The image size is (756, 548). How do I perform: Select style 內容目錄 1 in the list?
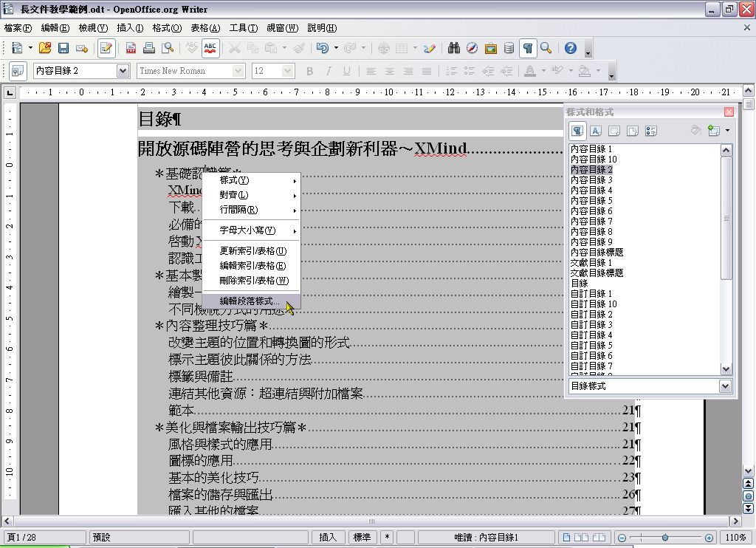(x=591, y=149)
